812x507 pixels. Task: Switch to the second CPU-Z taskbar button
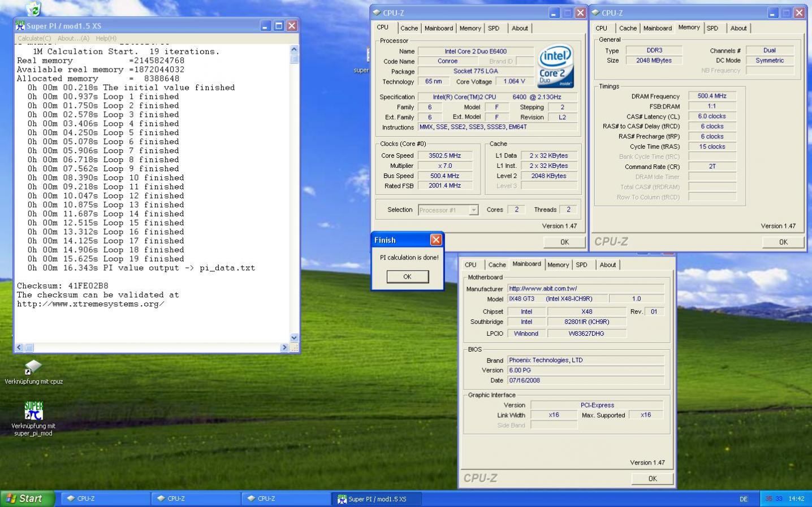click(196, 499)
